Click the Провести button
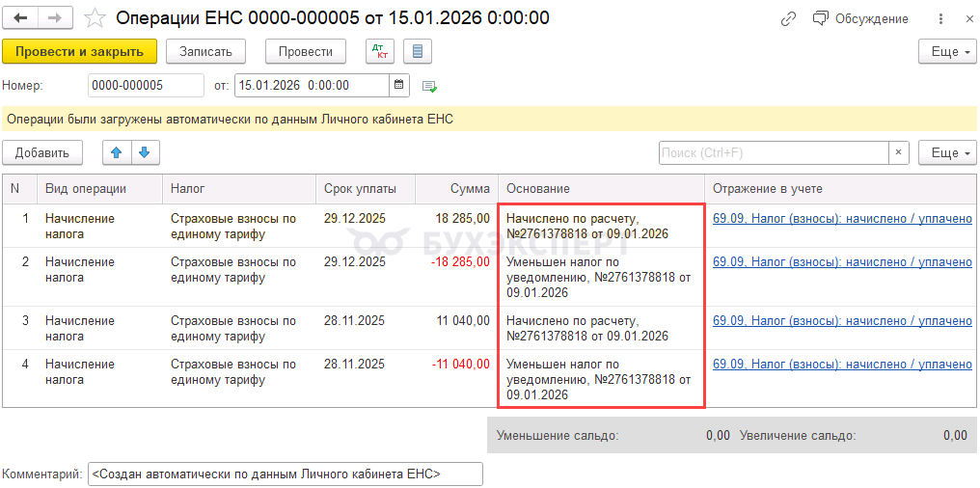This screenshot has height=488, width=980. (306, 51)
